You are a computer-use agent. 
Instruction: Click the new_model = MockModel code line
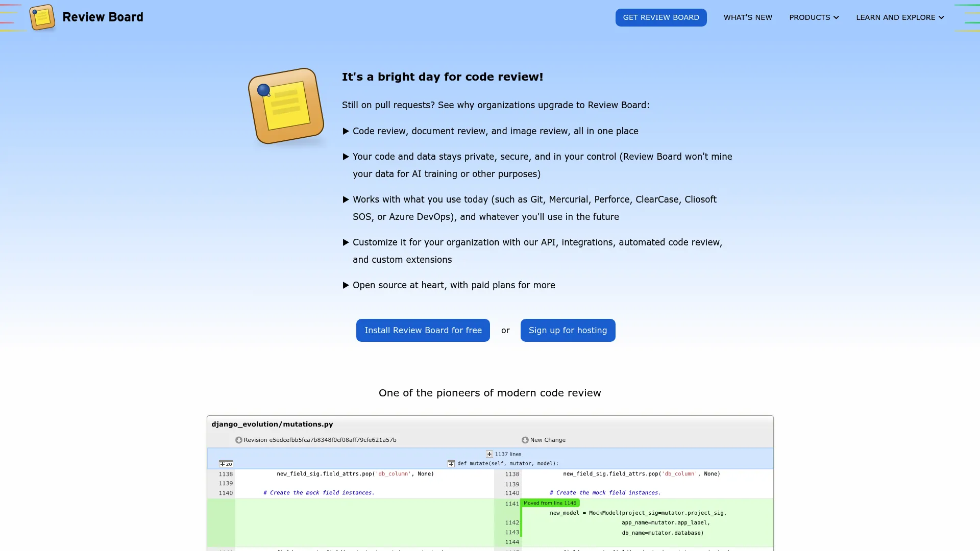(638, 513)
